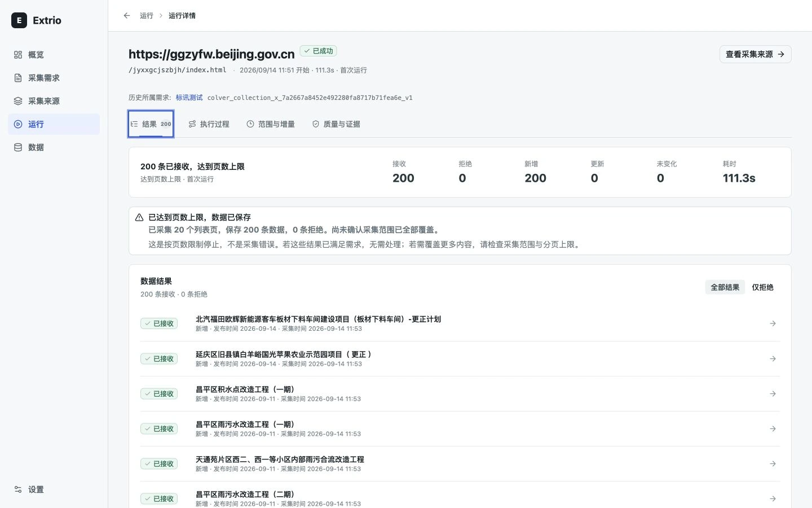Click arrow on 昌平区雨污水改造工程（二期） row
812x508 pixels.
[x=773, y=499]
